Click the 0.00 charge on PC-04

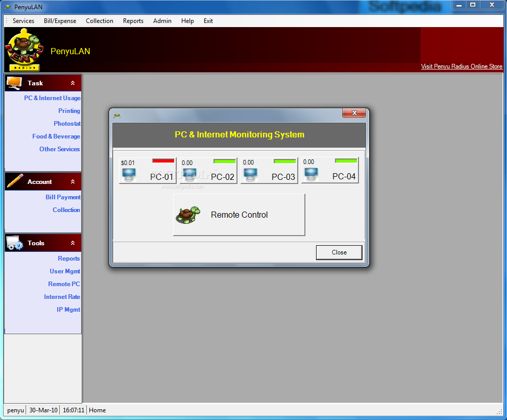308,162
